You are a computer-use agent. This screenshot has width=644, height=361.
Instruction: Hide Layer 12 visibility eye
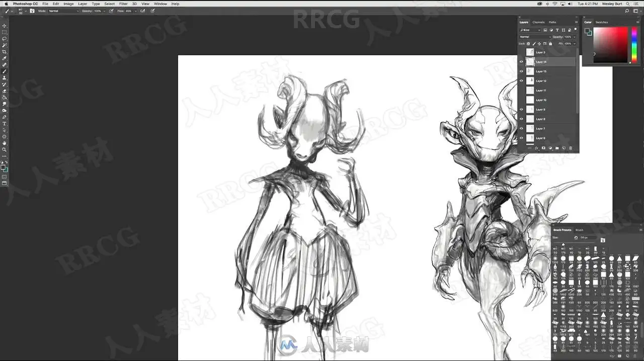(521, 81)
